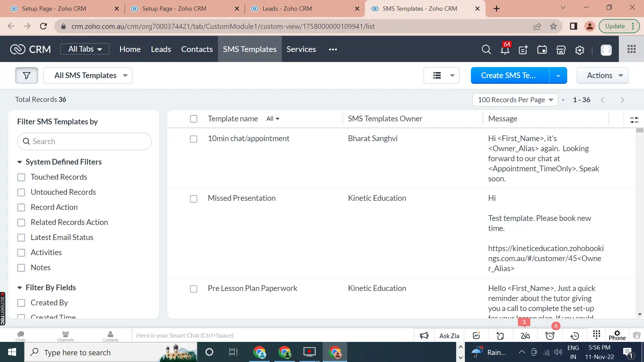Open the CRM search magnifier icon
Screen dimensions: 644x362
pos(486,49)
